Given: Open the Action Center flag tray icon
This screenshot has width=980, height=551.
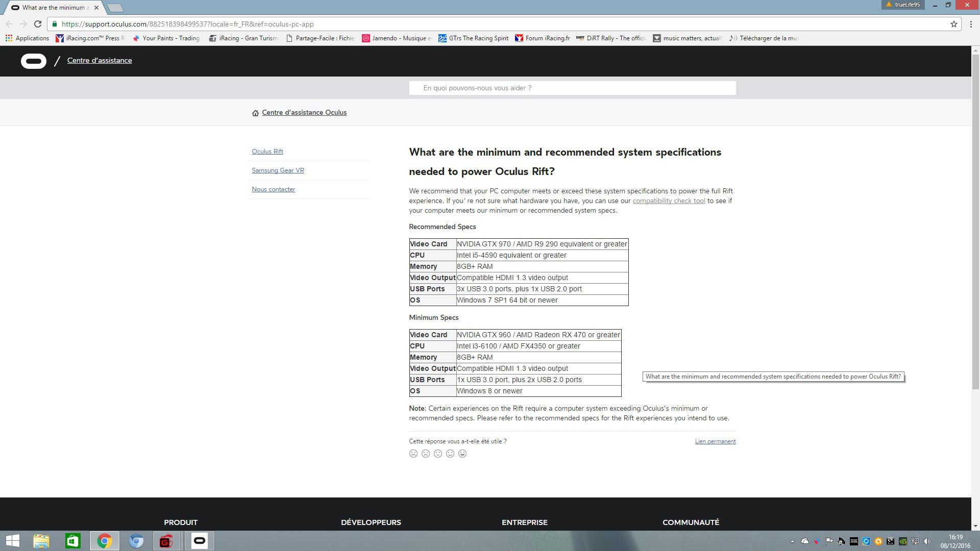Looking at the screenshot, I should coord(829,541).
